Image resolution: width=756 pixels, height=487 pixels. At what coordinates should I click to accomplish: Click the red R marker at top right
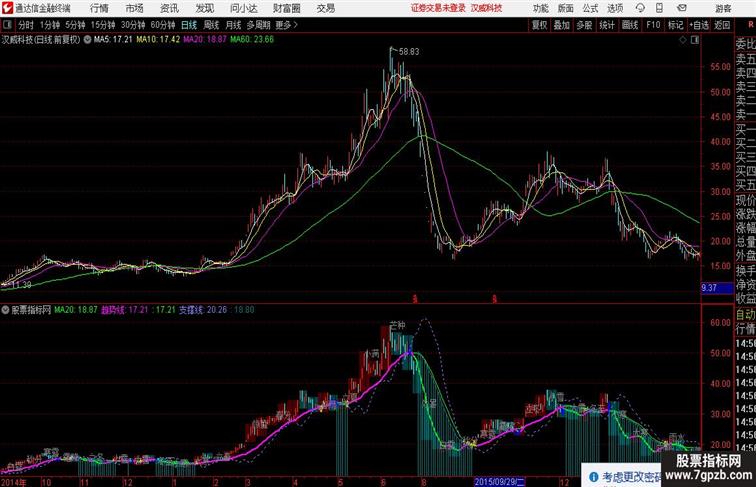(x=750, y=24)
